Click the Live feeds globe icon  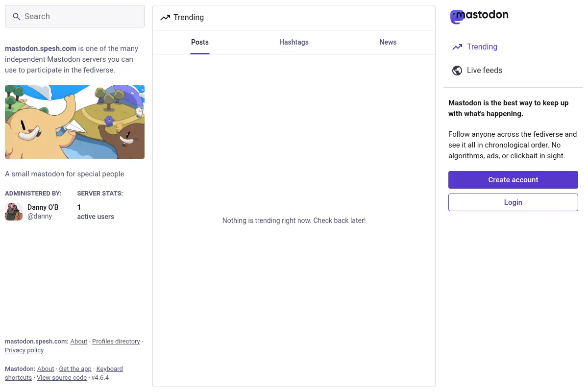point(457,71)
